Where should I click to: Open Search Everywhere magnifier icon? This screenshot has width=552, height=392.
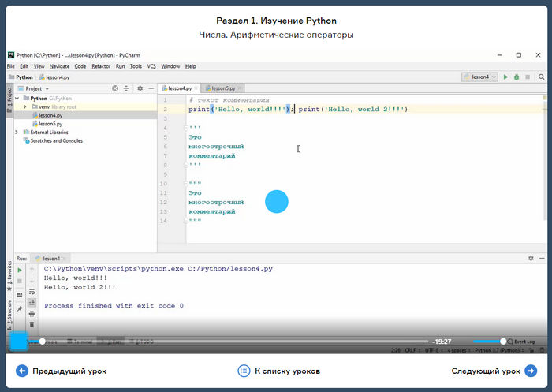542,77
